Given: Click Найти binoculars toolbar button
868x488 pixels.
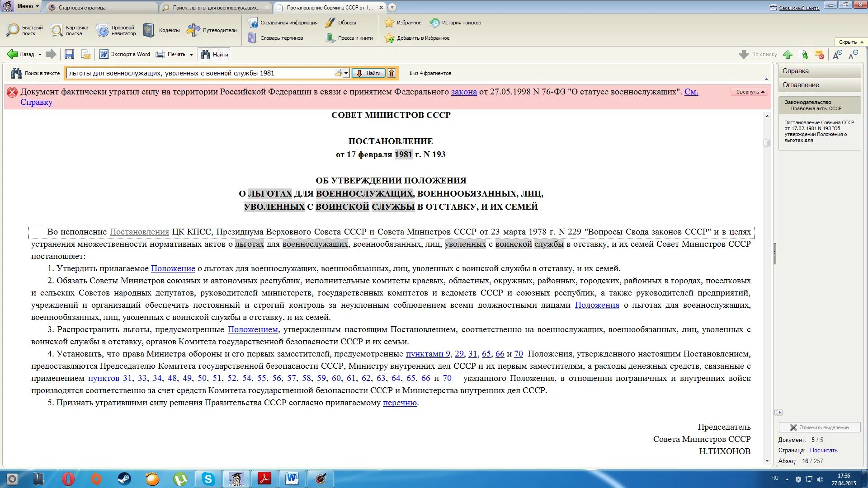Looking at the screenshot, I should [x=214, y=54].
